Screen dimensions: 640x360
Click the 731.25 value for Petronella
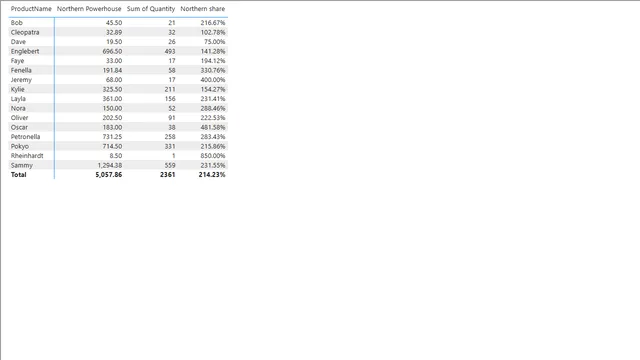tap(112, 137)
